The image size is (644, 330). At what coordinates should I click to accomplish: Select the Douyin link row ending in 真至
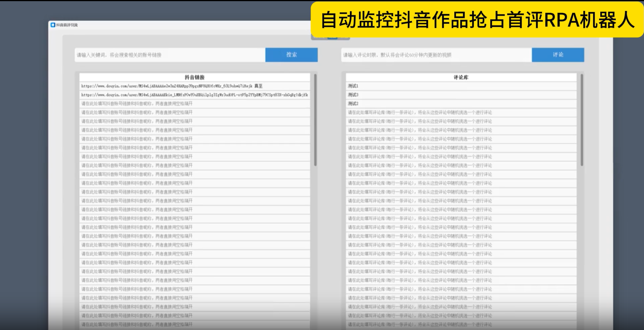click(195, 86)
